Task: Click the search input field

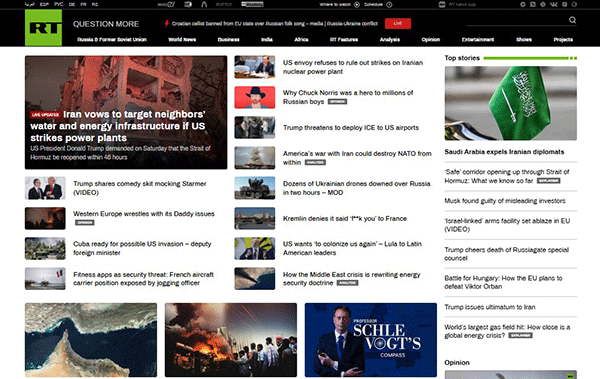Action: coord(517,20)
